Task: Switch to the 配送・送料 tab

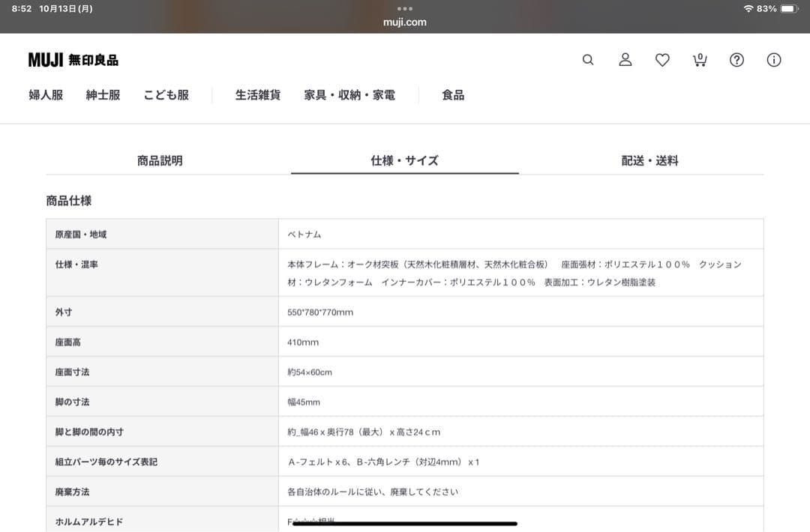Action: (651, 160)
